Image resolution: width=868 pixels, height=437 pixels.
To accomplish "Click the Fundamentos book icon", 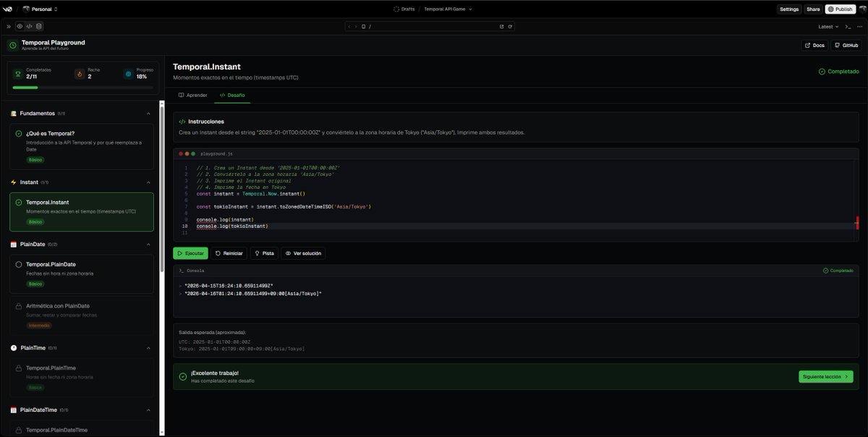I will point(14,113).
